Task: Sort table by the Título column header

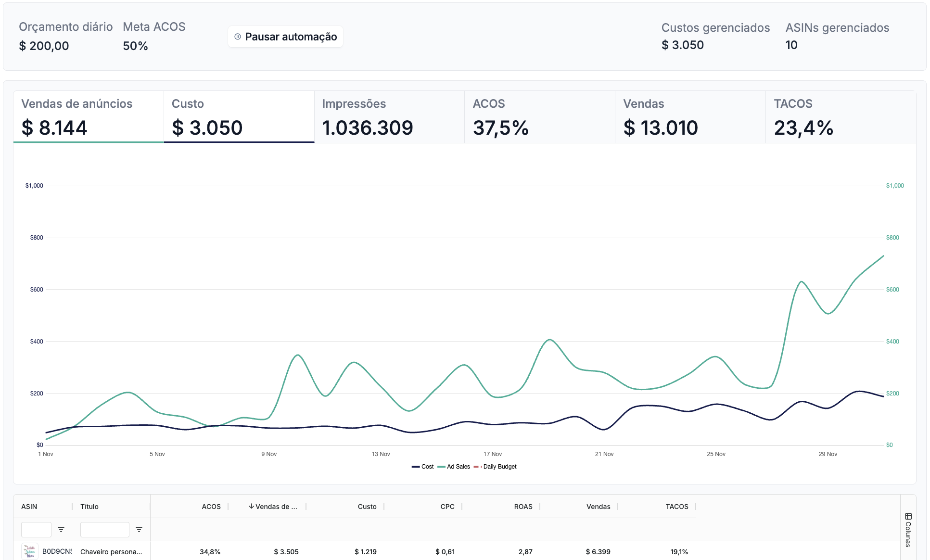Action: tap(89, 507)
